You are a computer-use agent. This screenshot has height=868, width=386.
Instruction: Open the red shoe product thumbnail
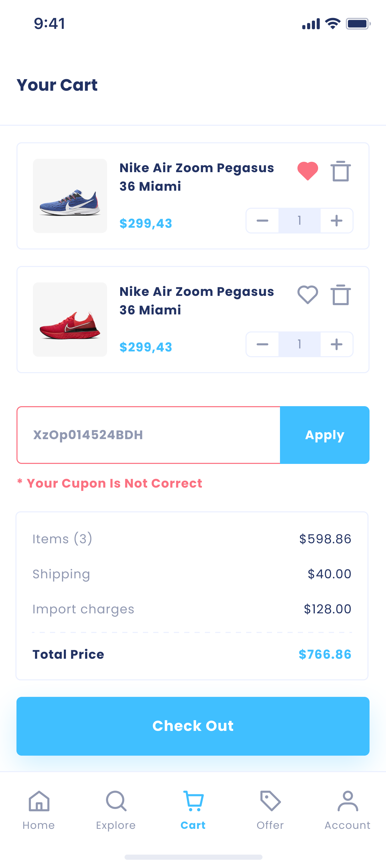point(70,319)
